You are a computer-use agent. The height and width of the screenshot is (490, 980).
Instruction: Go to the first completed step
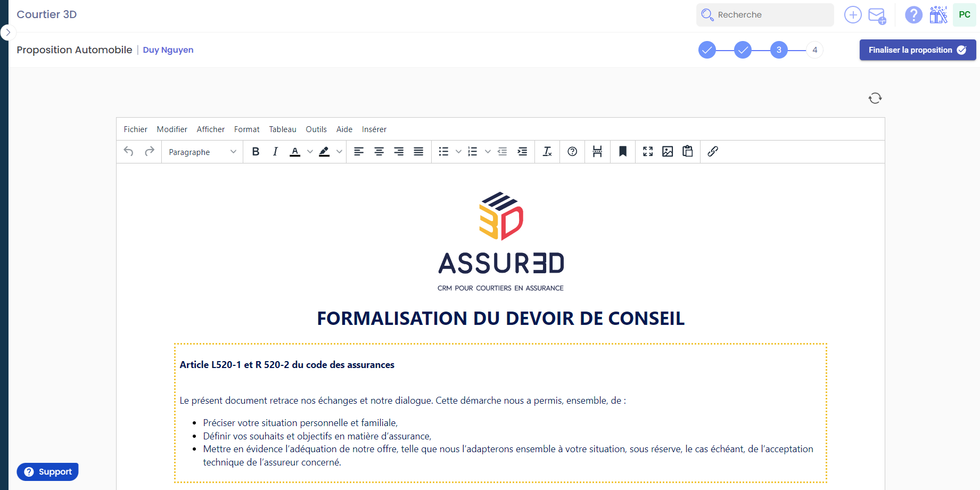coord(707,50)
